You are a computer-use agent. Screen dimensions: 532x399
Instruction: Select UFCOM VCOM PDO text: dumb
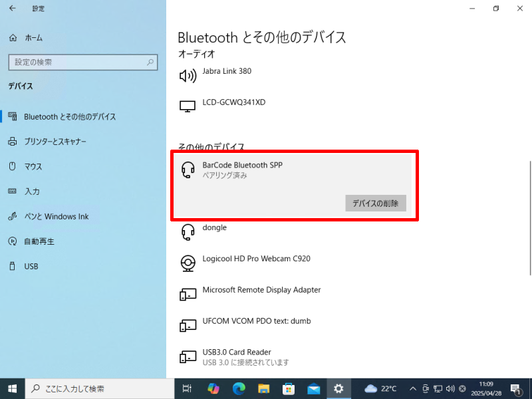(x=257, y=321)
